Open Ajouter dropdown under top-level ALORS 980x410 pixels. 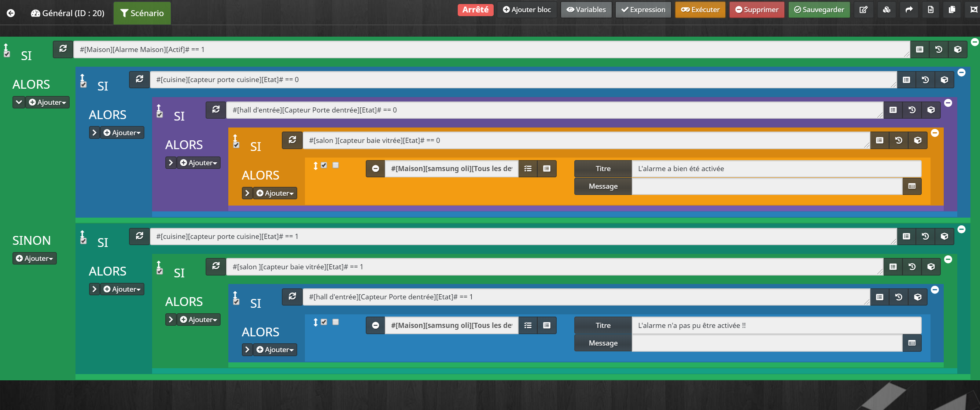(x=48, y=102)
